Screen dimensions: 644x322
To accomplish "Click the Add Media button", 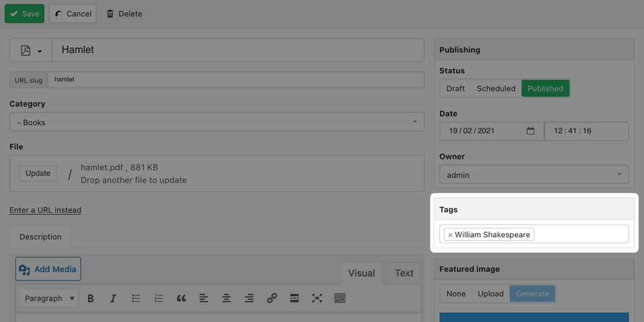I will tap(48, 269).
